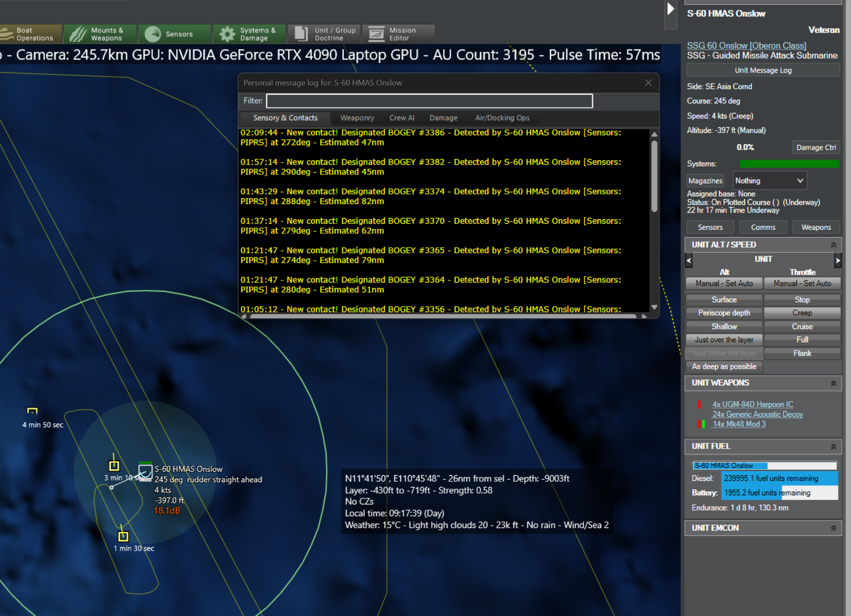Image resolution: width=851 pixels, height=616 pixels.
Task: Switch to the Crew AI tab
Action: pyautogui.click(x=402, y=118)
